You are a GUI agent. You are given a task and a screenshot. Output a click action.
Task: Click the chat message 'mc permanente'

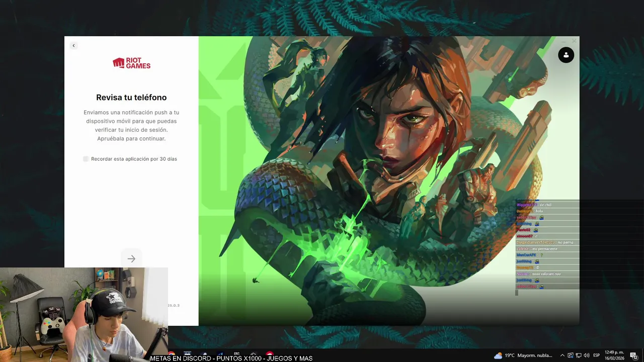(544, 249)
